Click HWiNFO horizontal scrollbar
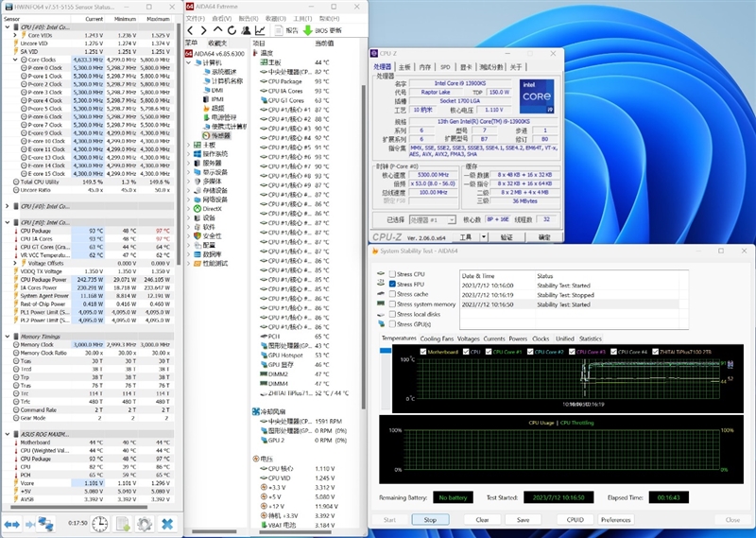This screenshot has width=756, height=538. [x=78, y=507]
